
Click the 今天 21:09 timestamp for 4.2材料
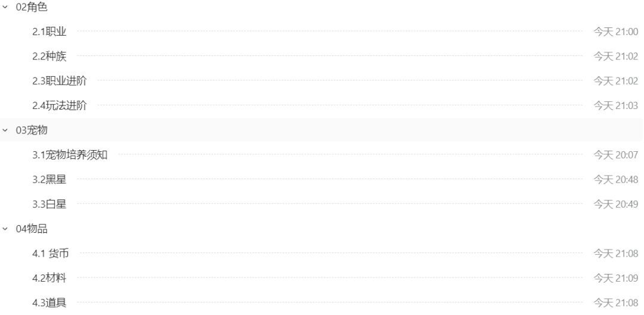615,278
